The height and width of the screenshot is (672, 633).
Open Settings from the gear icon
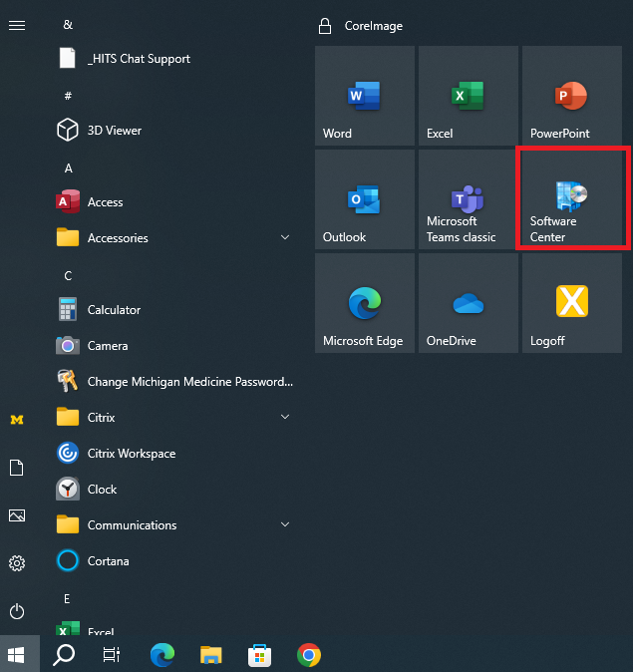[x=17, y=563]
